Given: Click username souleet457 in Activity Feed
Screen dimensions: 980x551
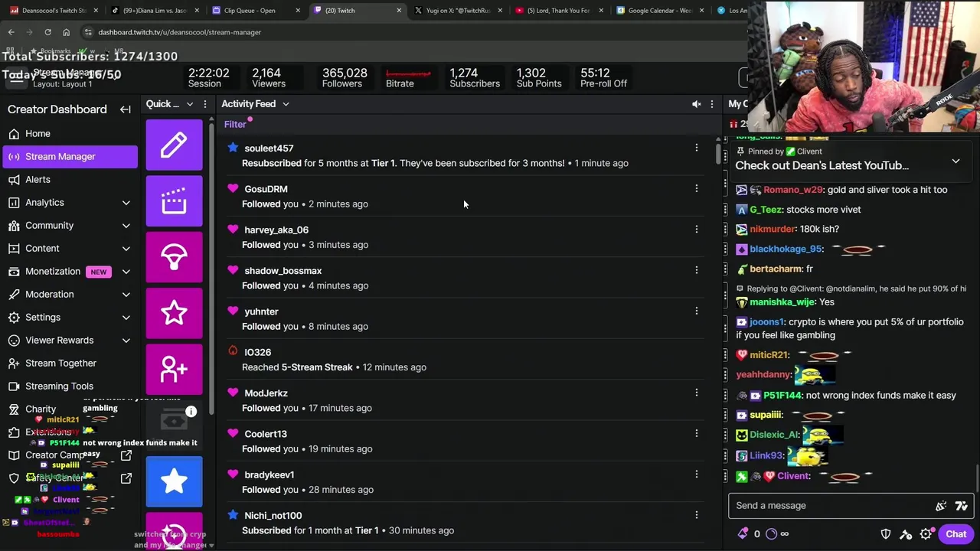Looking at the screenshot, I should [269, 148].
